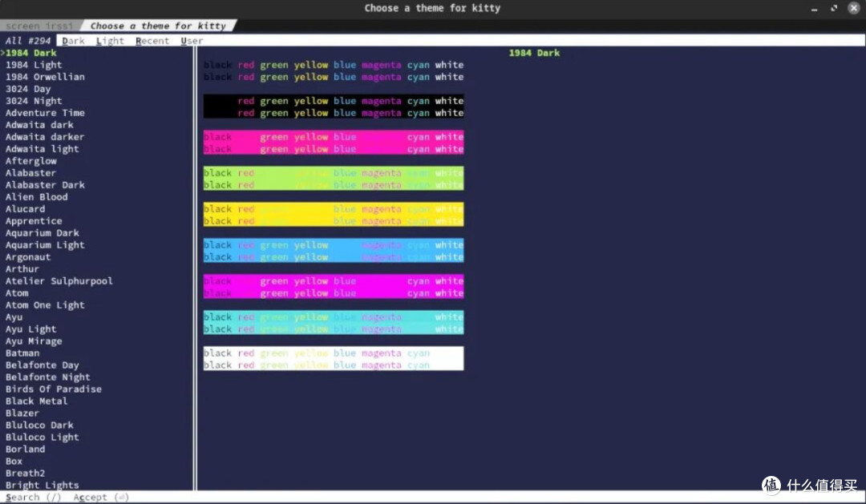
Task: Click the light green background preview band
Action: pos(334,179)
